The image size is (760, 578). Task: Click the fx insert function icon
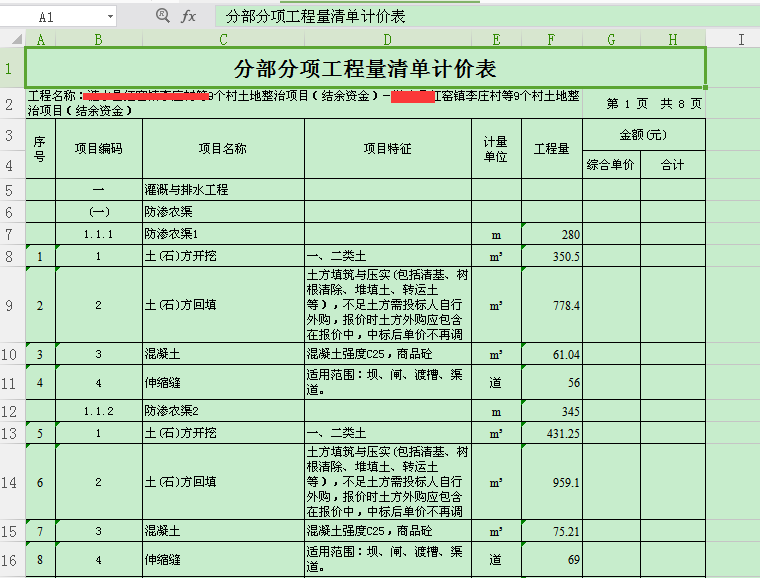[x=189, y=17]
